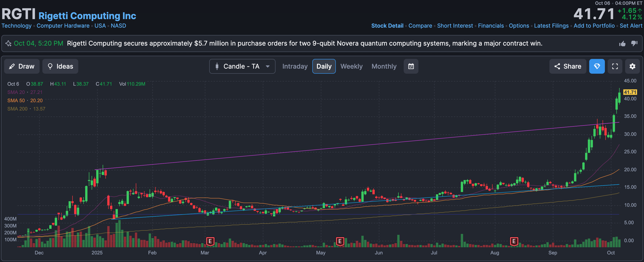Open the Short Interest link
The image size is (644, 262).
[x=455, y=26]
